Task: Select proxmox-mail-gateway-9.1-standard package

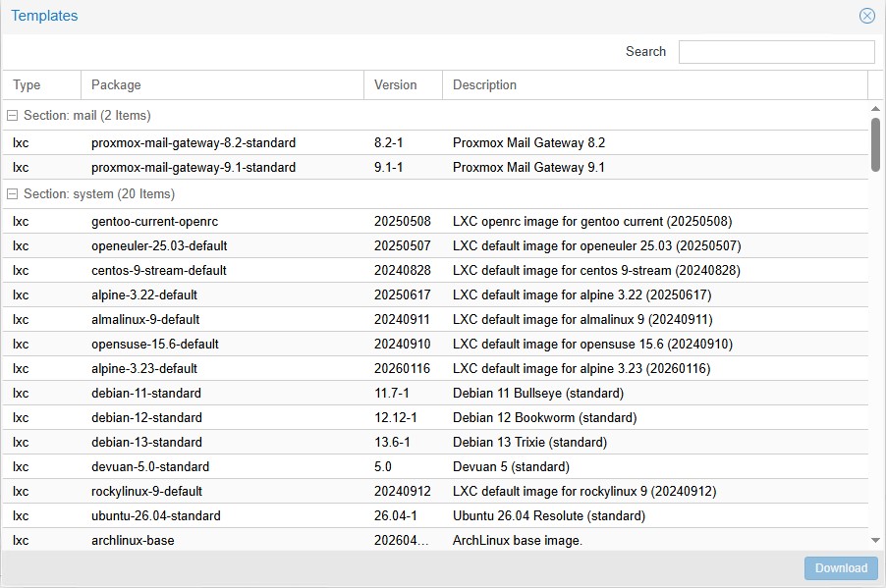Action: 194,168
